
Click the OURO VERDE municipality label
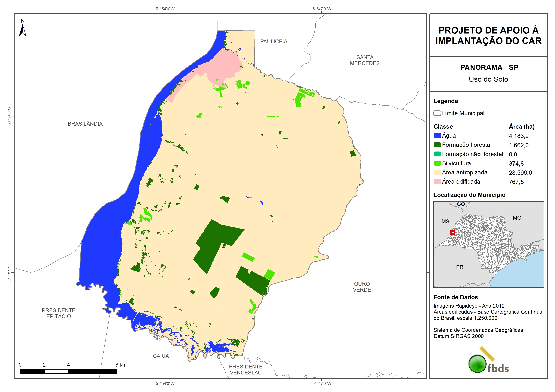[x=362, y=287]
